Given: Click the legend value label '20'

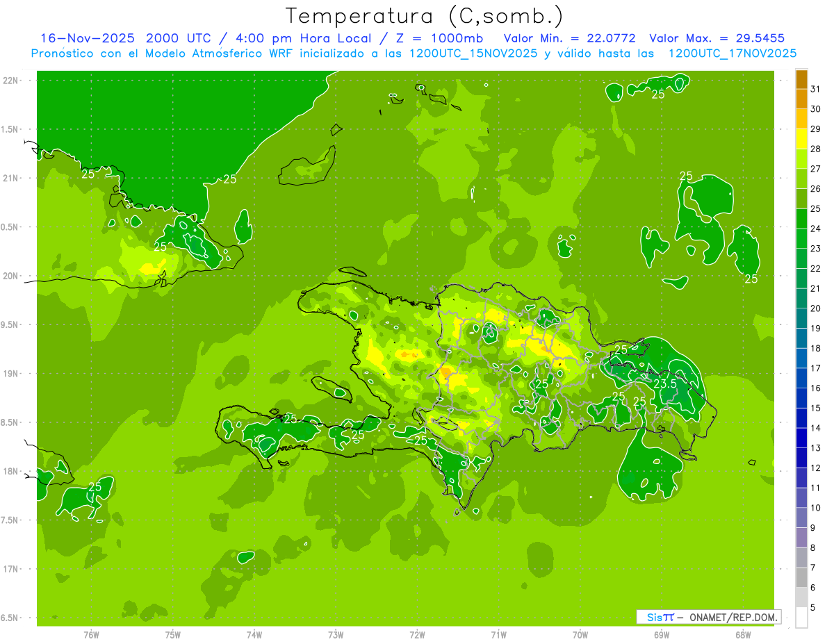Looking at the screenshot, I should click(x=816, y=308).
